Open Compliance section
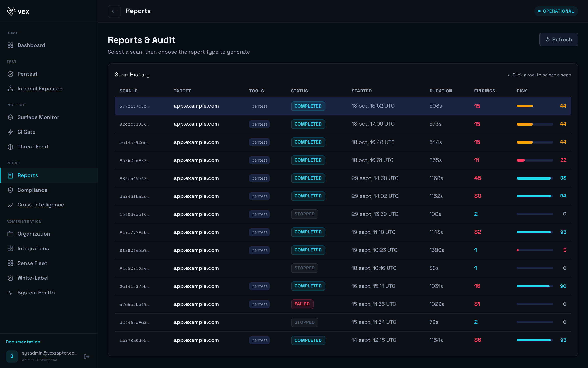588x368 pixels. tap(49, 190)
